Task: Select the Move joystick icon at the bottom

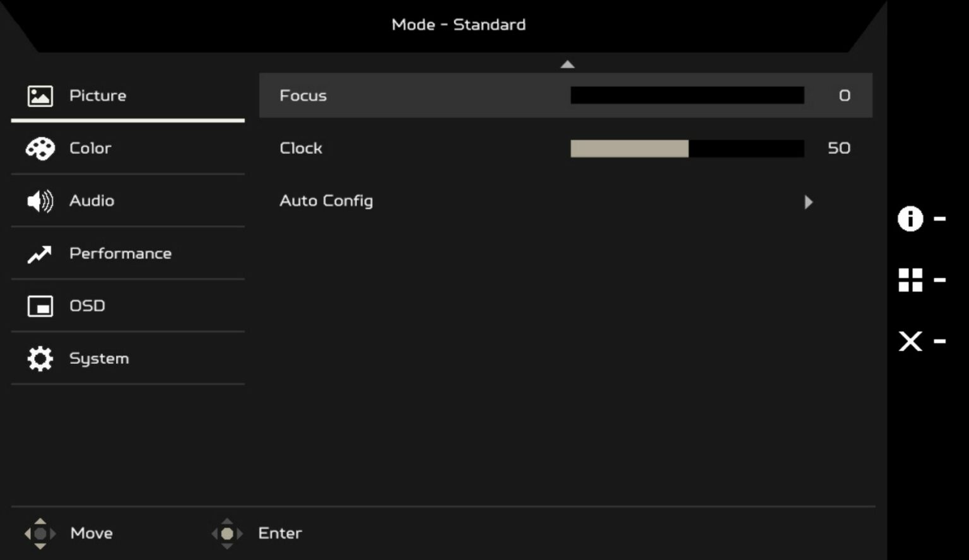Action: pyautogui.click(x=40, y=533)
